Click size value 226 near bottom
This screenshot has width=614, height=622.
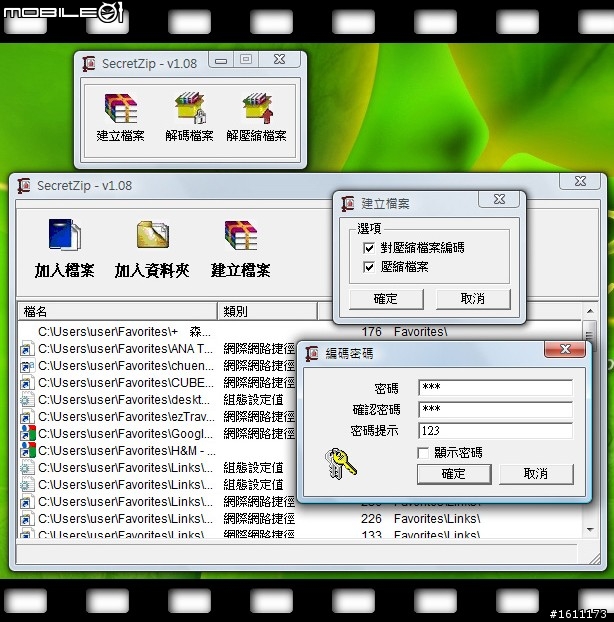[x=371, y=518]
